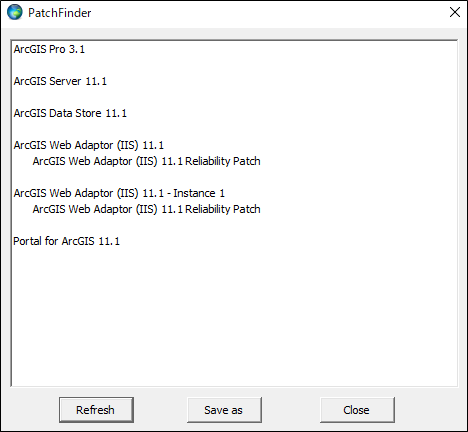This screenshot has height=432, width=468.
Task: Open the Save as dialog
Action: [224, 410]
